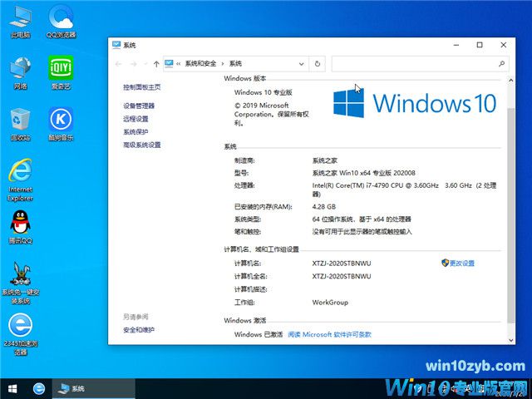Click the scrollbar up arrow

coord(510,81)
